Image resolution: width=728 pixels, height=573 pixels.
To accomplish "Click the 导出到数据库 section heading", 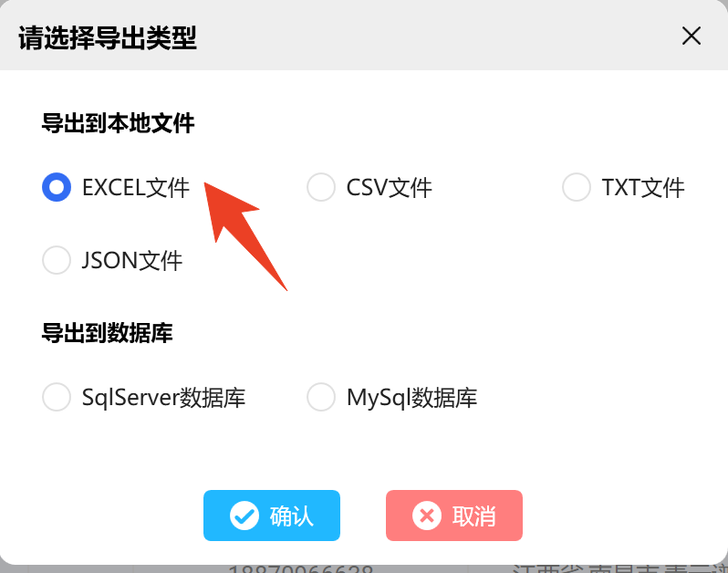I will (108, 333).
